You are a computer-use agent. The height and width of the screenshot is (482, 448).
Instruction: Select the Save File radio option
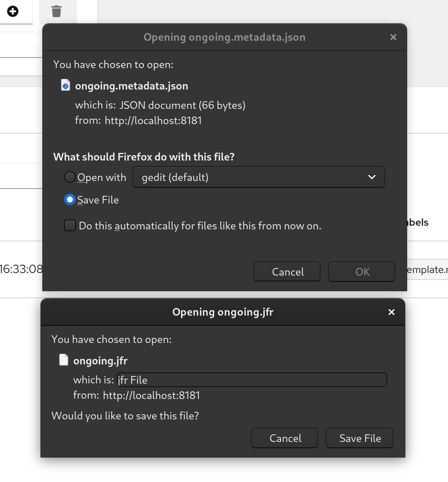pyautogui.click(x=70, y=200)
